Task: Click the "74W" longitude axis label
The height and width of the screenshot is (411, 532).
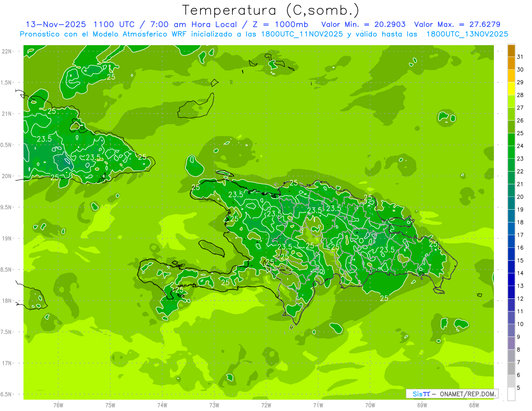Action: coord(162,405)
